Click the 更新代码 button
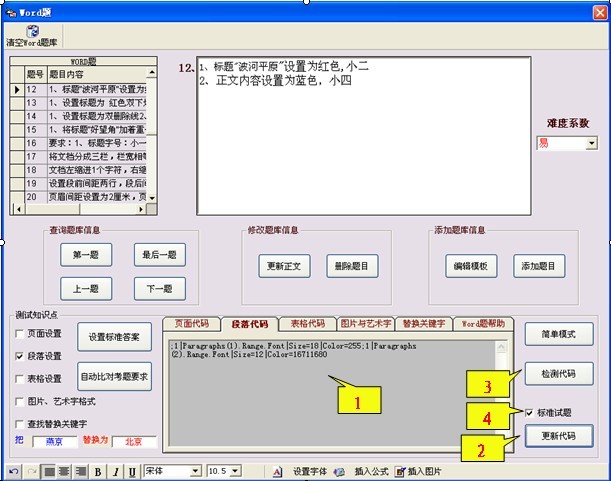Image resolution: width=611 pixels, height=481 pixels. 559,436
